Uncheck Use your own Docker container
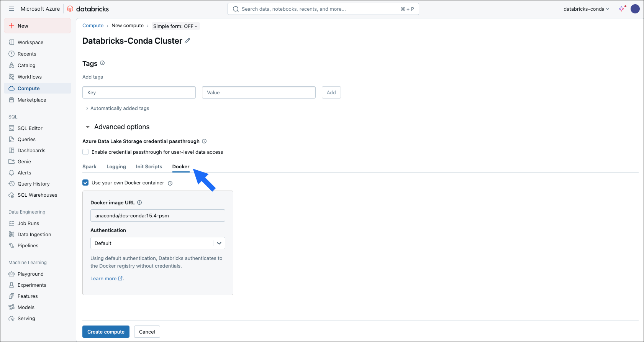This screenshot has width=644, height=342. coord(85,183)
